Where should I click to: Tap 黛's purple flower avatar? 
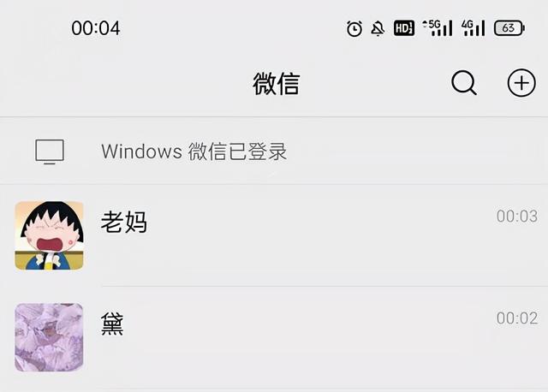pyautogui.click(x=49, y=337)
